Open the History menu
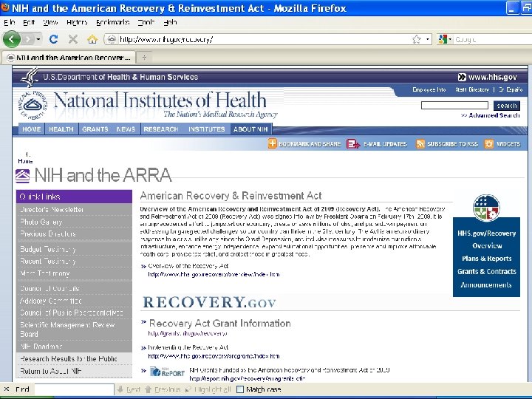 (x=77, y=22)
